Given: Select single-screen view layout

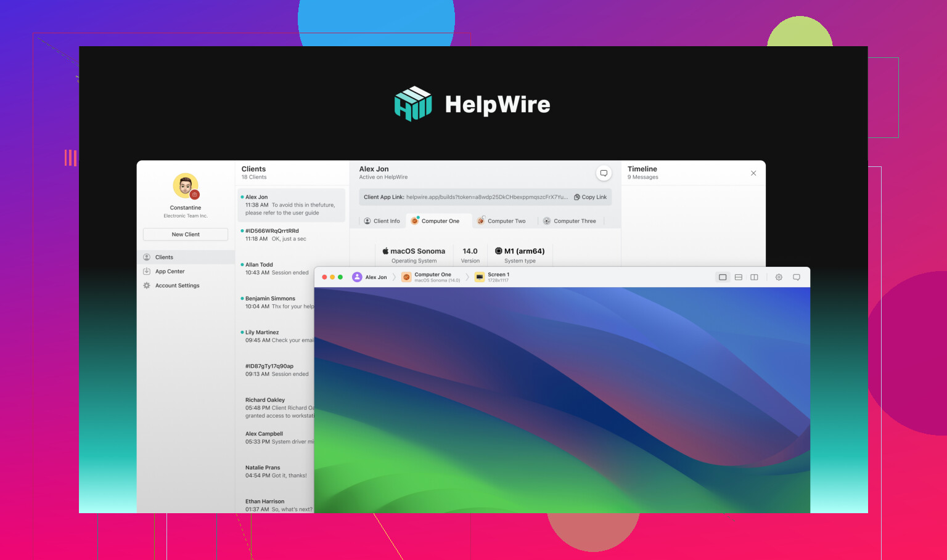Looking at the screenshot, I should coord(723,277).
